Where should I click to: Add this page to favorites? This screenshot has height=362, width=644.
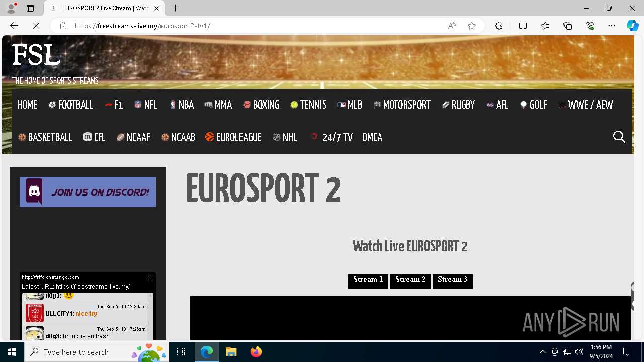472,26
